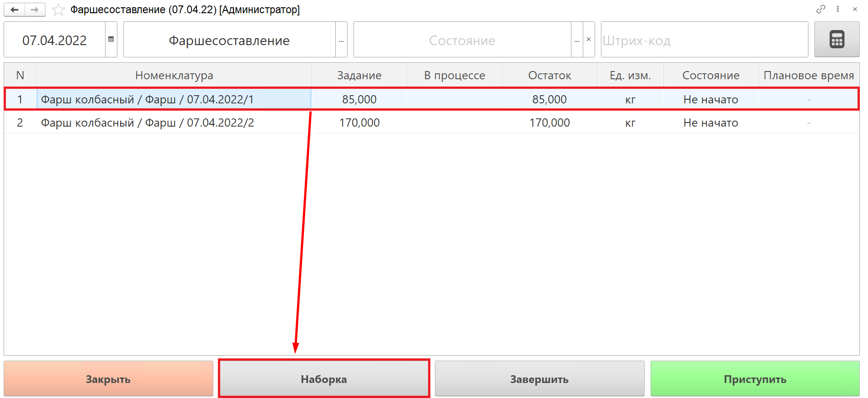Viewport: 868px width, 398px height.
Task: Click the Состояние column header in table
Action: [x=711, y=75]
